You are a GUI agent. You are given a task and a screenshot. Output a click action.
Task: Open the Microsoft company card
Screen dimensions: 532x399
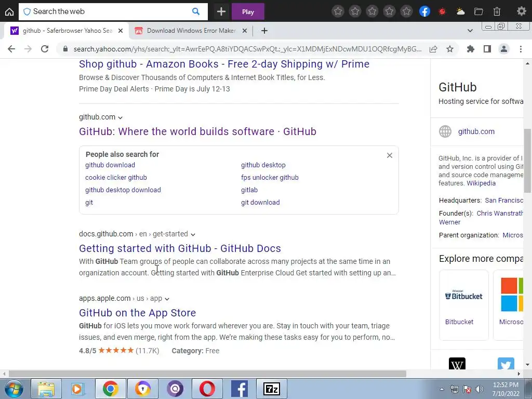(508, 304)
